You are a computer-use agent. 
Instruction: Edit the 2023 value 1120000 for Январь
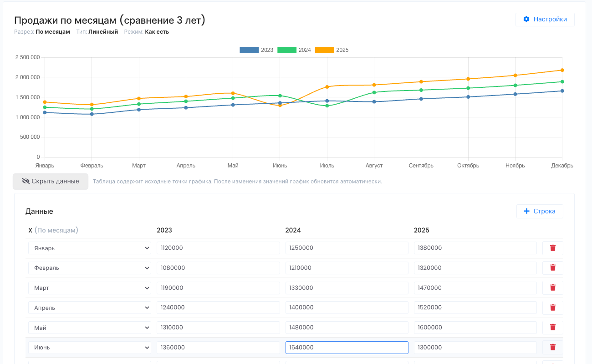(218, 248)
